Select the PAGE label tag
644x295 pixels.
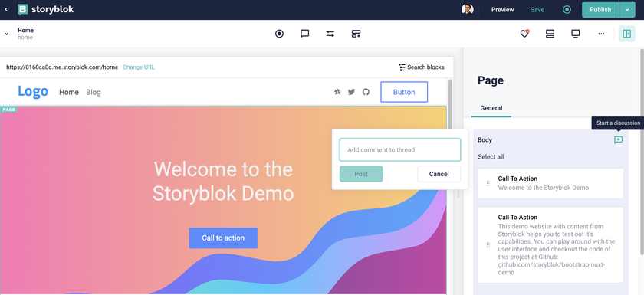(8, 110)
